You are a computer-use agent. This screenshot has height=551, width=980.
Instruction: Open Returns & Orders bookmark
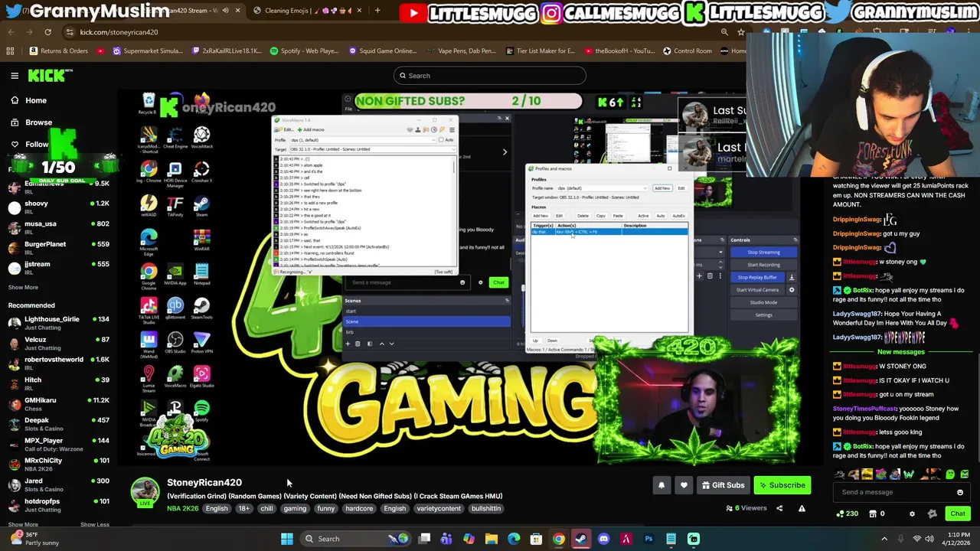click(59, 51)
